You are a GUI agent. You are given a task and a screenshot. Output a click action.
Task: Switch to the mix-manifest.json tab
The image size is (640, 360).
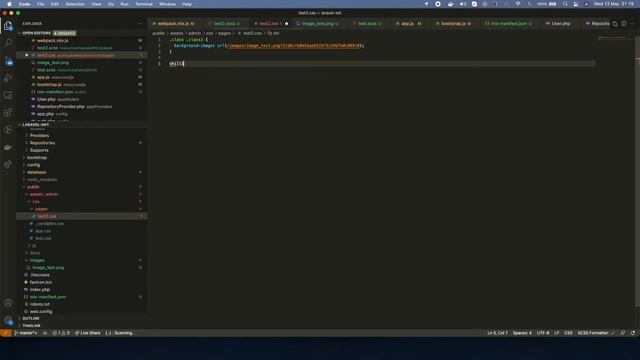click(x=509, y=24)
